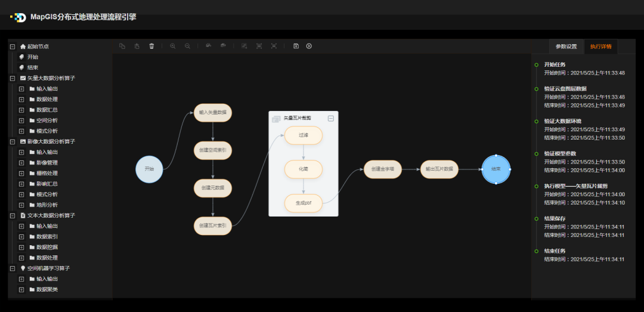Save the workflow with the floppy disk icon
Image resolution: width=644 pixels, height=312 pixels.
coord(296,46)
